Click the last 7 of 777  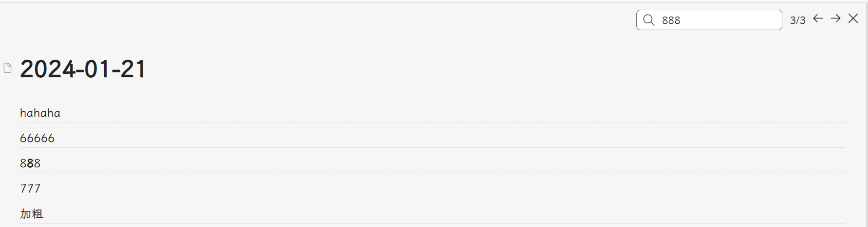tap(37, 189)
